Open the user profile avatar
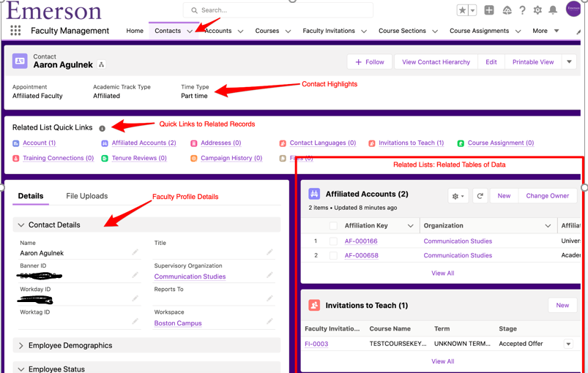The width and height of the screenshot is (588, 373). [x=573, y=9]
